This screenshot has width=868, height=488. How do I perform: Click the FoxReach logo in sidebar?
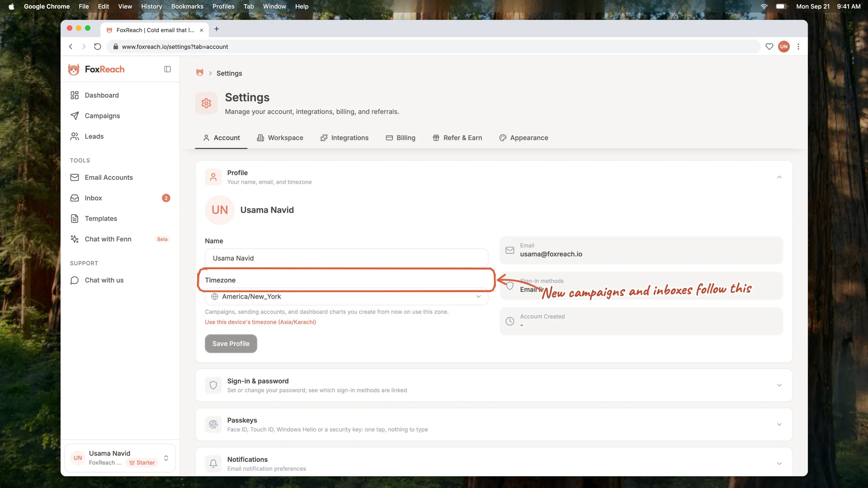pos(96,69)
